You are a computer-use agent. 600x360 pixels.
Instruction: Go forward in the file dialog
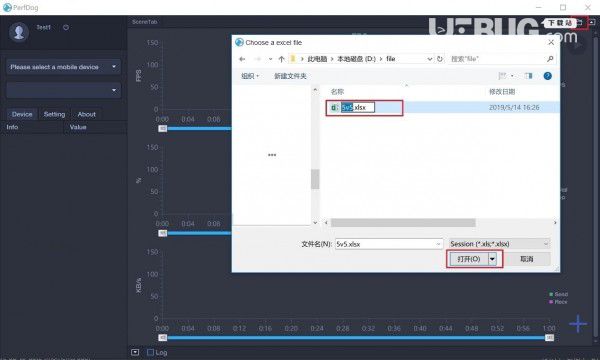(x=258, y=59)
